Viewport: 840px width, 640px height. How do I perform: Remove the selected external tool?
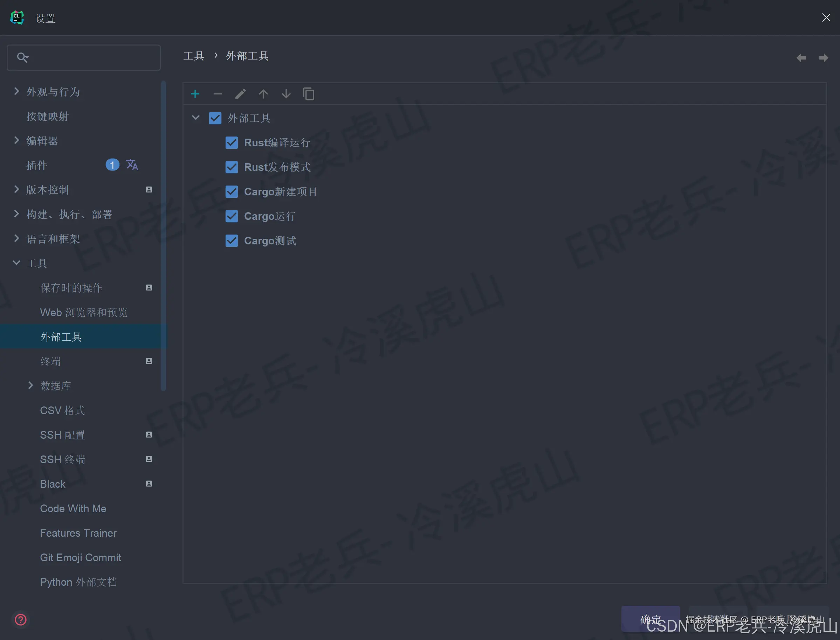(x=217, y=94)
